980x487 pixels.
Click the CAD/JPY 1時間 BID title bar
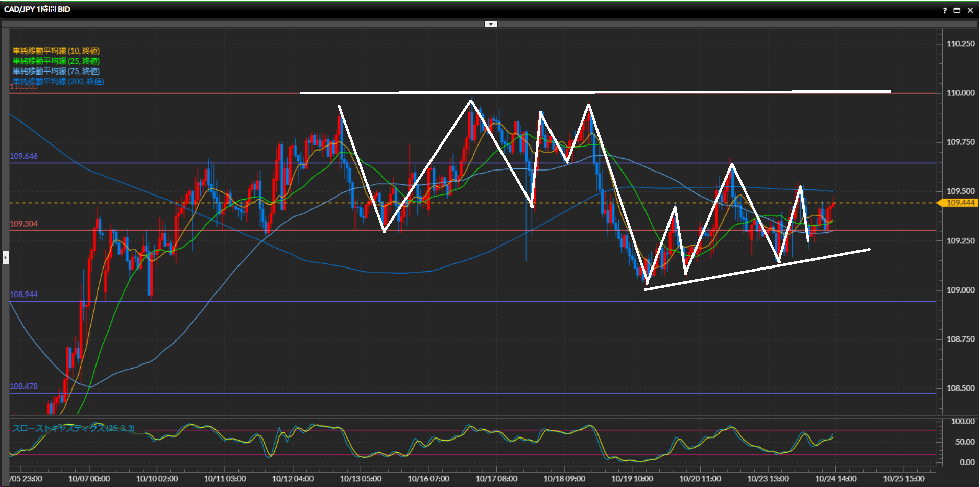37,9
